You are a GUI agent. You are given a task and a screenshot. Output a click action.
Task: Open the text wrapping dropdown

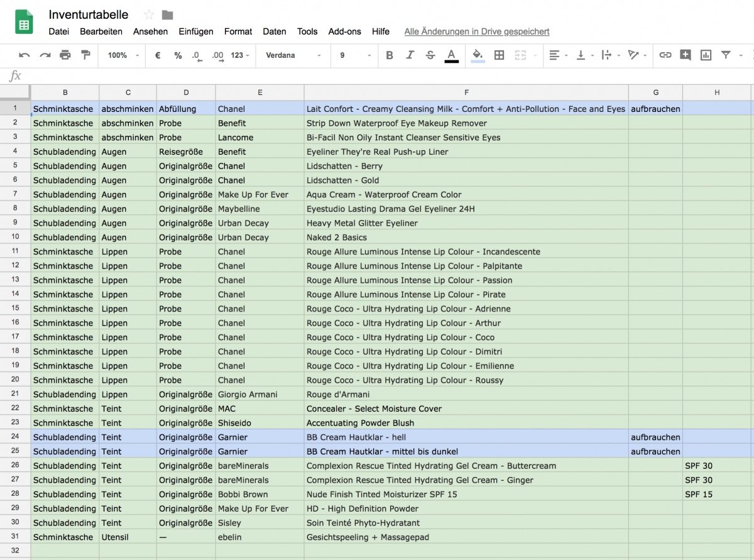(610, 55)
